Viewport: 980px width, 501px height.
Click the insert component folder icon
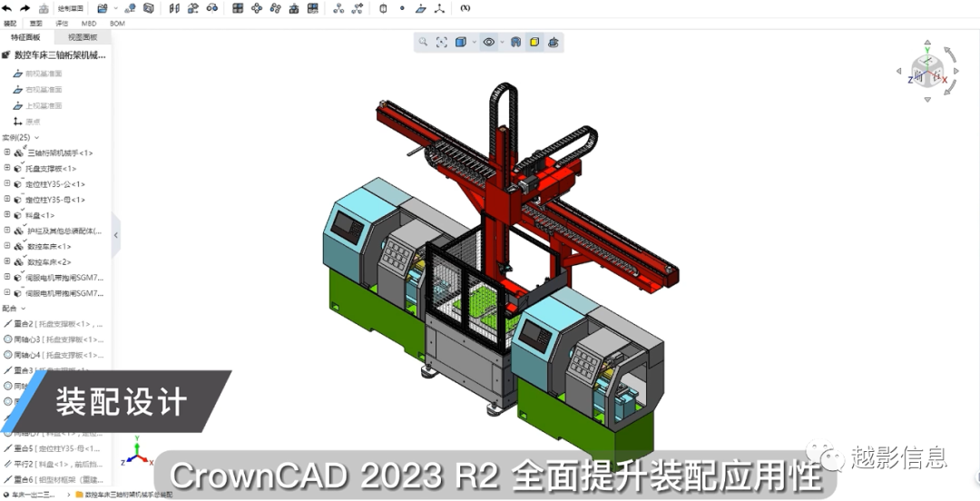pos(103,8)
